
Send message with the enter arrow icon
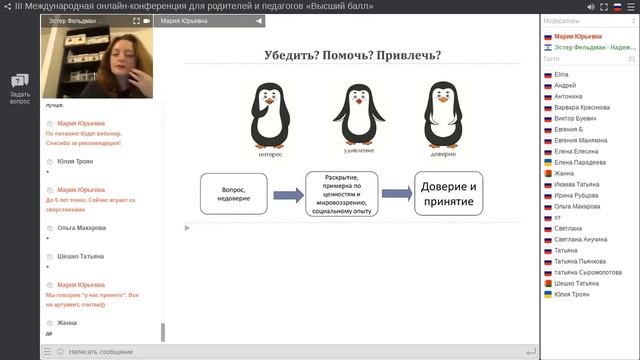point(531,351)
